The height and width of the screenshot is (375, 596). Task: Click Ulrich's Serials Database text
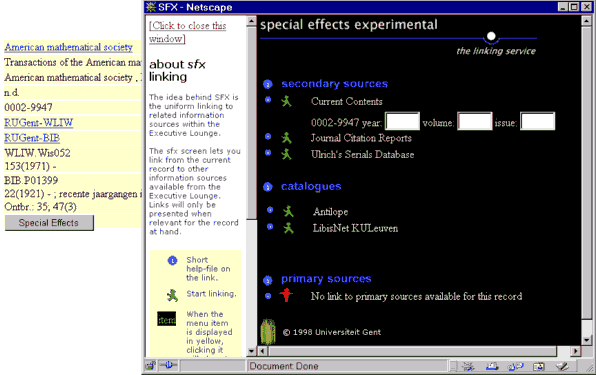coord(363,154)
